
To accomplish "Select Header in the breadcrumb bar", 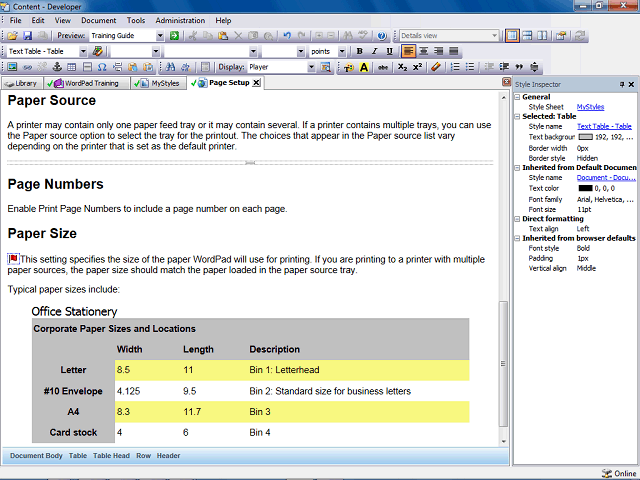I will tap(168, 456).
